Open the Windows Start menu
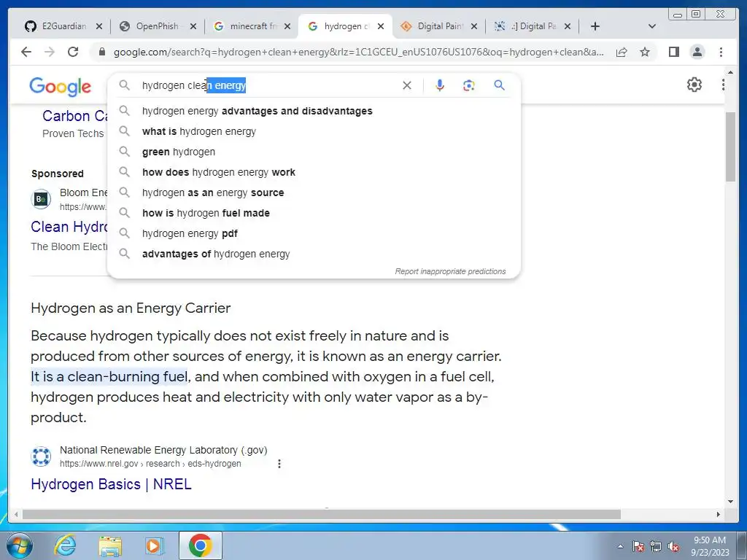 click(19, 545)
